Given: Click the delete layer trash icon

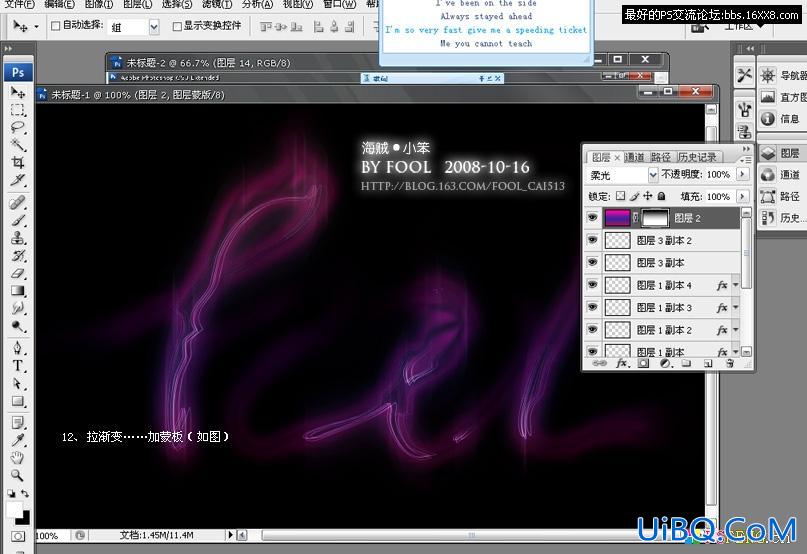Looking at the screenshot, I should [x=729, y=363].
